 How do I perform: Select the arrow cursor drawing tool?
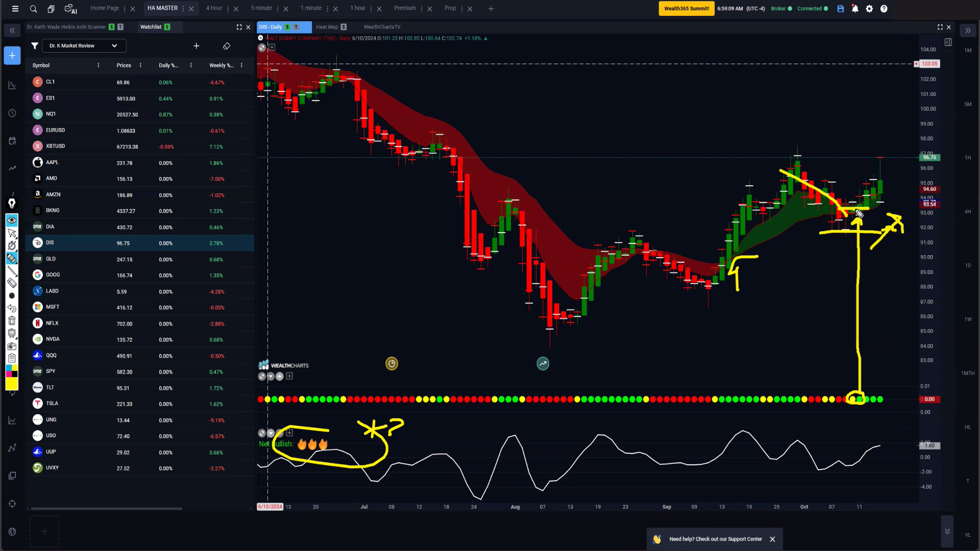click(x=12, y=234)
